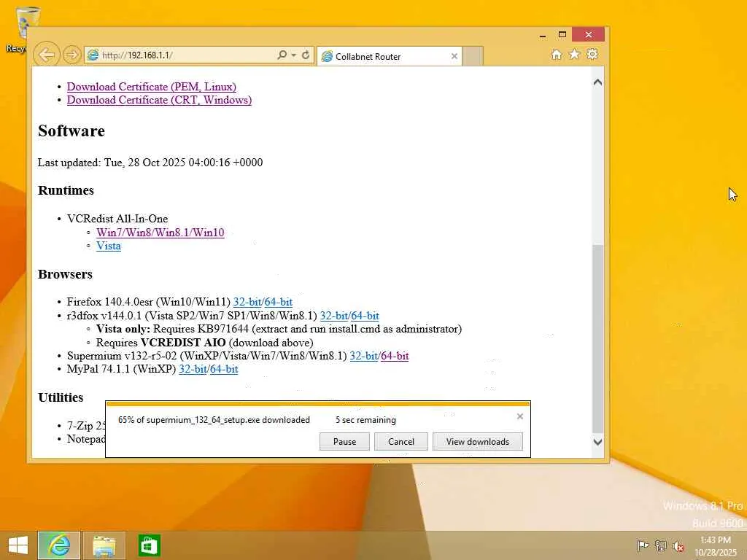Minimize the Internet Explorer window

[x=543, y=35]
